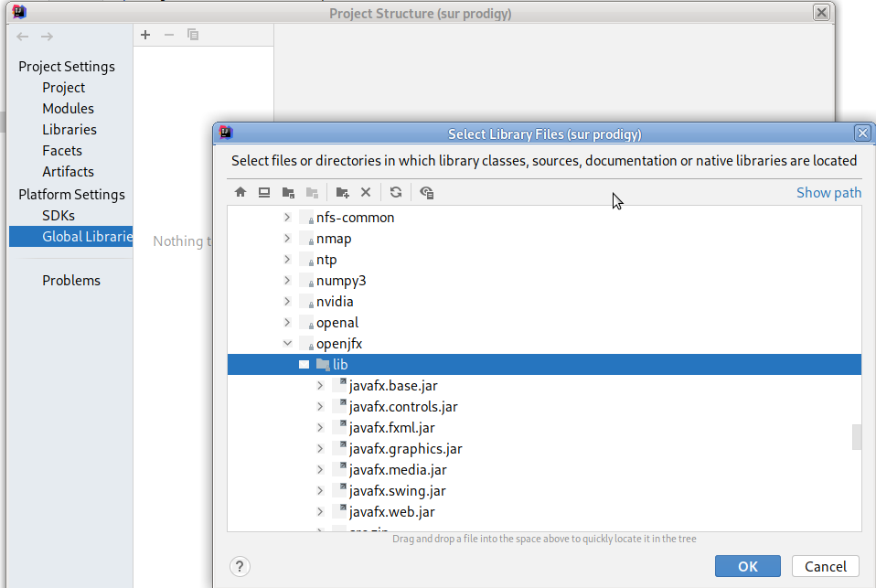876x588 pixels.
Task: Click the Desktop directory icon
Action: click(x=264, y=192)
